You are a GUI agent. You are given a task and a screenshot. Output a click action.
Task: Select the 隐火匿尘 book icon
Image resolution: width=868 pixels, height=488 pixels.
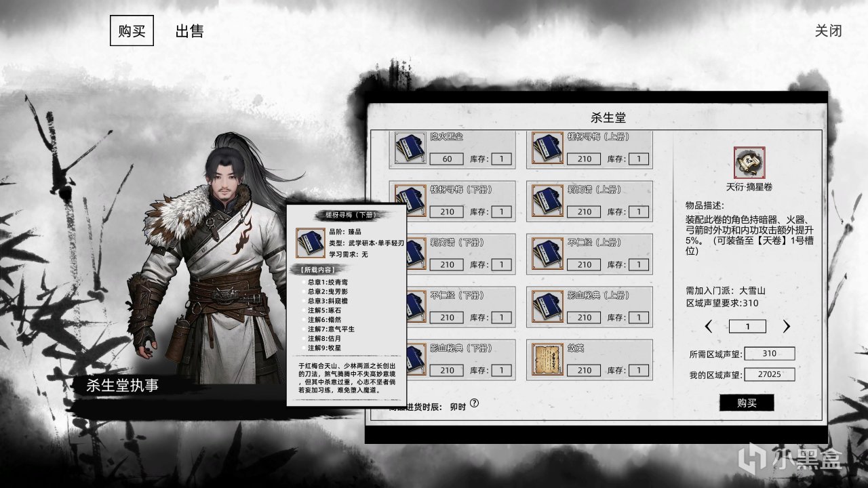410,148
